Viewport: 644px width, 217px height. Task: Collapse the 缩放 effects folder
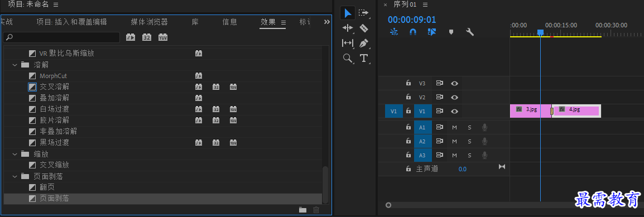coord(15,154)
